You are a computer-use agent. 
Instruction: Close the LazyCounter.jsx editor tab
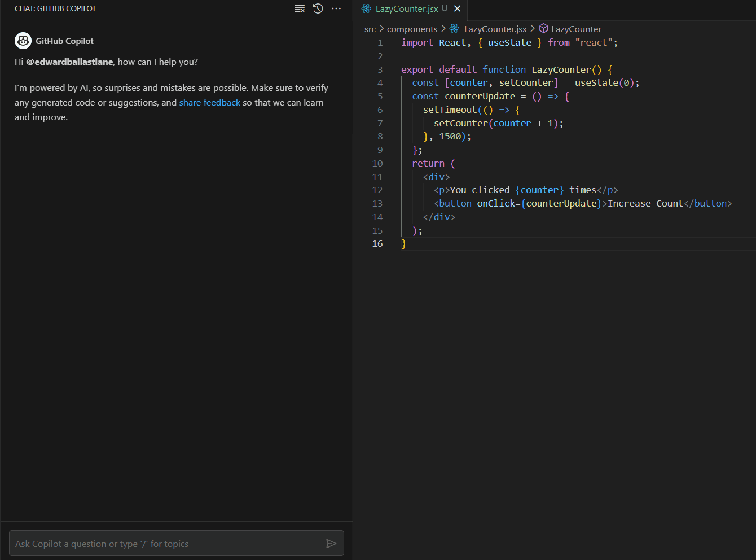[458, 8]
